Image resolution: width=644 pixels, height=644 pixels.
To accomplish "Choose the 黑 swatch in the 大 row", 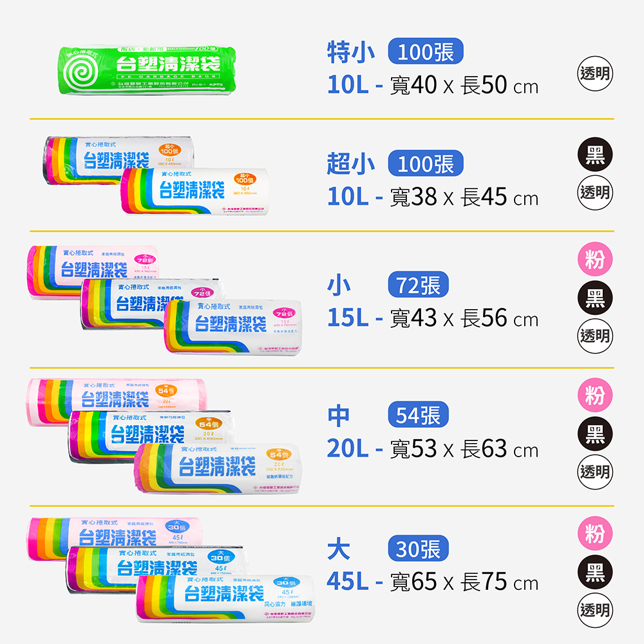I will (x=594, y=572).
